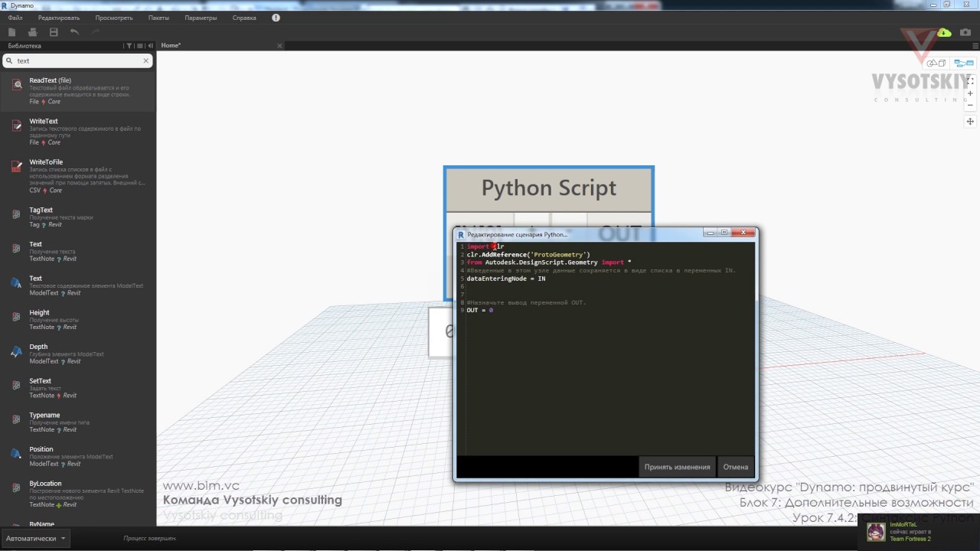The image size is (980, 551).
Task: Switch to graph view navigation
Action: (x=963, y=63)
